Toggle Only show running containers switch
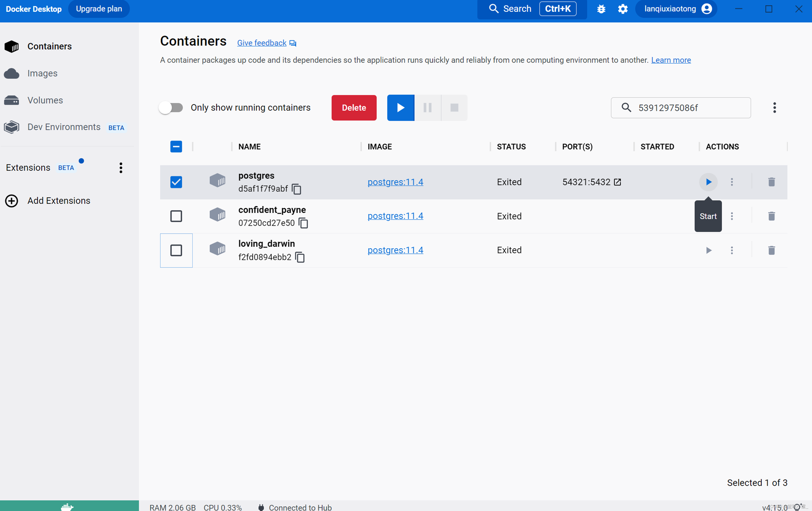 pos(171,108)
